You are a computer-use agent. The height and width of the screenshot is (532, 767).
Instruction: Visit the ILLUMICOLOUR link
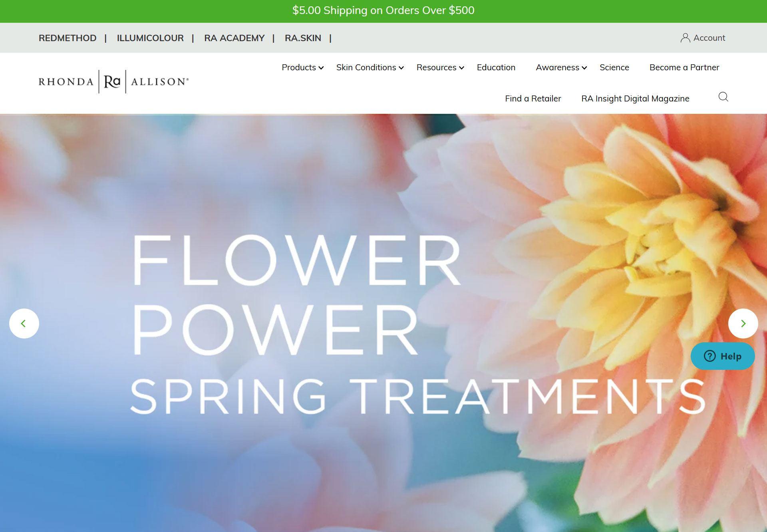(150, 38)
